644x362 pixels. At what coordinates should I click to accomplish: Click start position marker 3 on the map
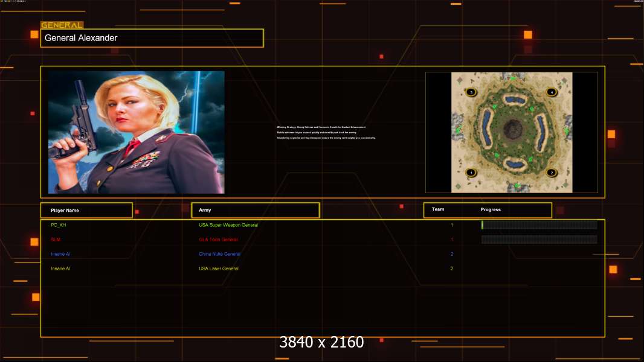click(471, 92)
